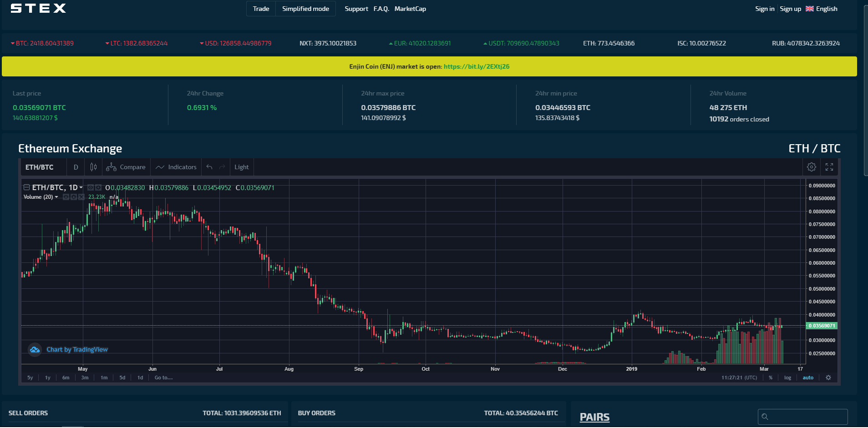Remove the Volume indicator
The image size is (868, 428).
pyautogui.click(x=81, y=197)
